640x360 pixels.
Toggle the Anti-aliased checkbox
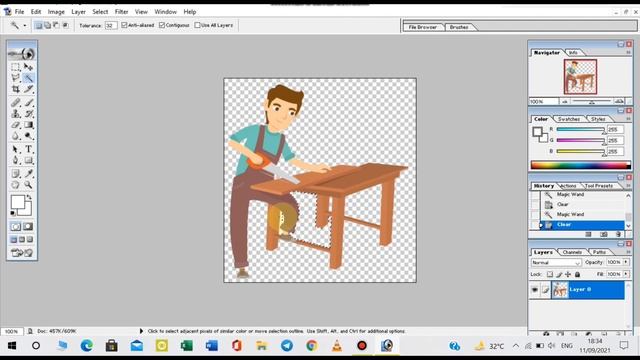pyautogui.click(x=124, y=25)
